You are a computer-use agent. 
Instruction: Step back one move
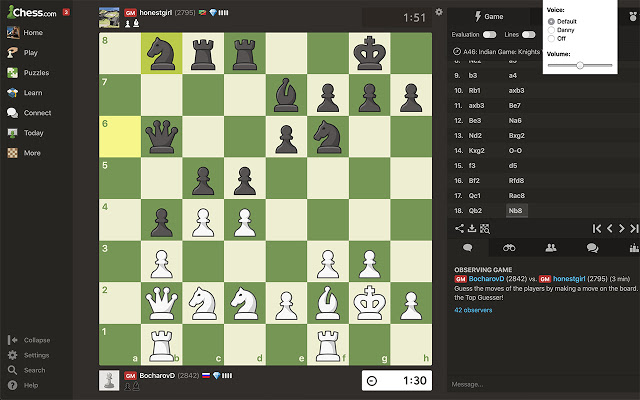(609, 229)
